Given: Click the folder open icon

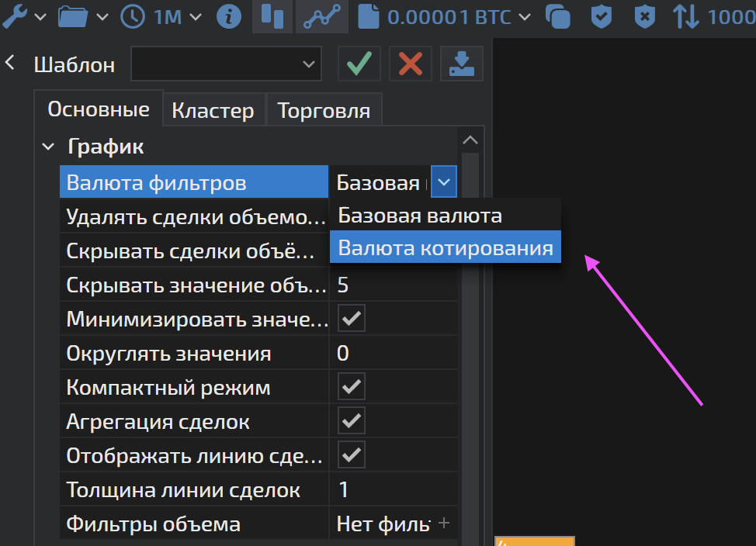Looking at the screenshot, I should coord(73,16).
